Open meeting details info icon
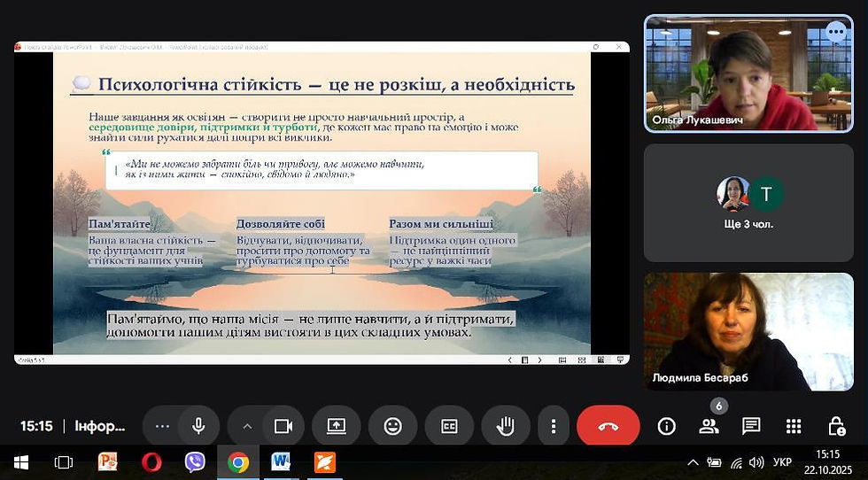Image resolution: width=868 pixels, height=480 pixels. tap(666, 426)
